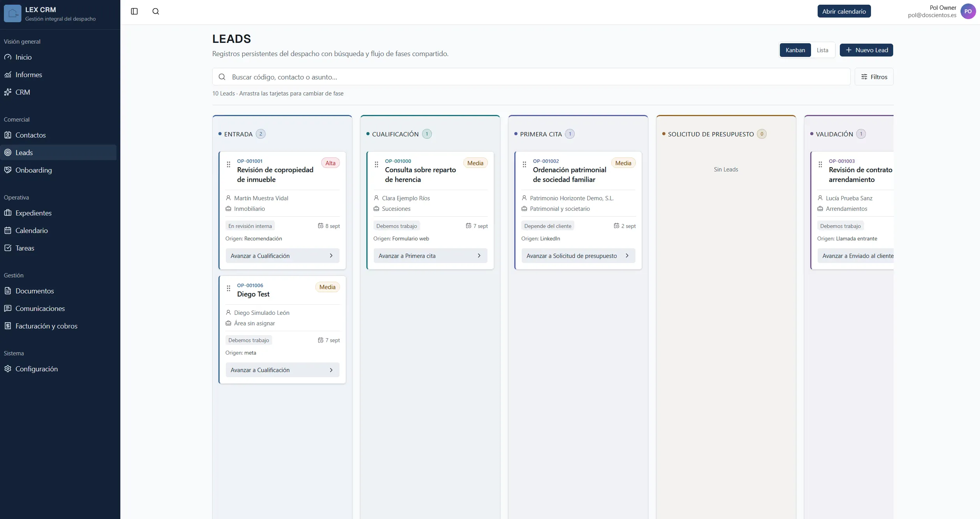This screenshot has height=519, width=980.
Task: Open Comunicaciones in the sidebar
Action: tap(58, 308)
